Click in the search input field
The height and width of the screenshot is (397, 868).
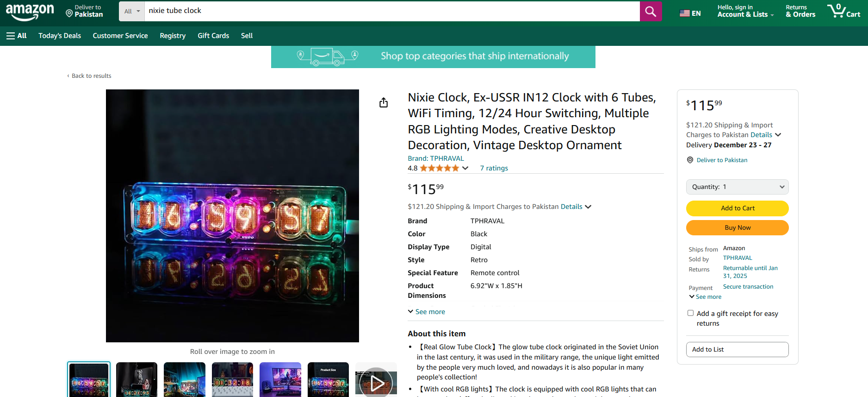click(x=392, y=11)
